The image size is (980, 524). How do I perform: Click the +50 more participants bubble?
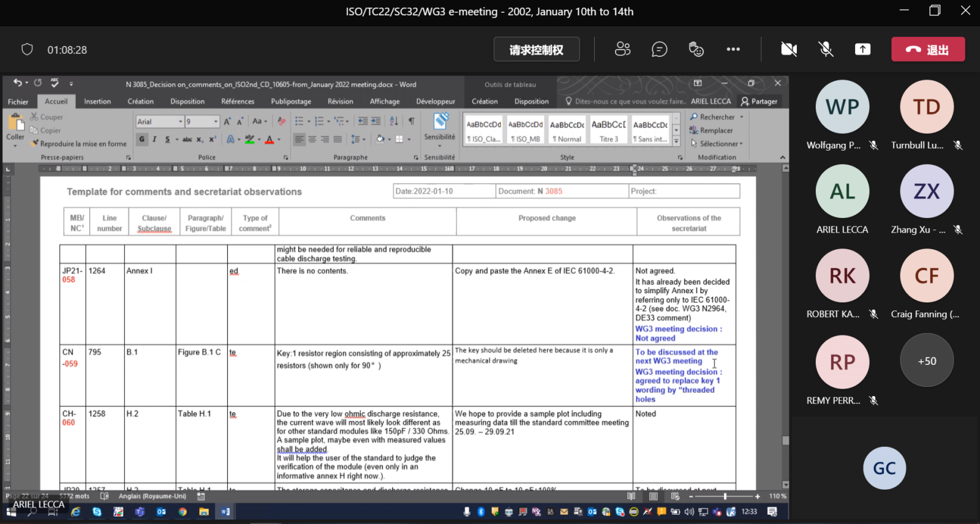[926, 361]
